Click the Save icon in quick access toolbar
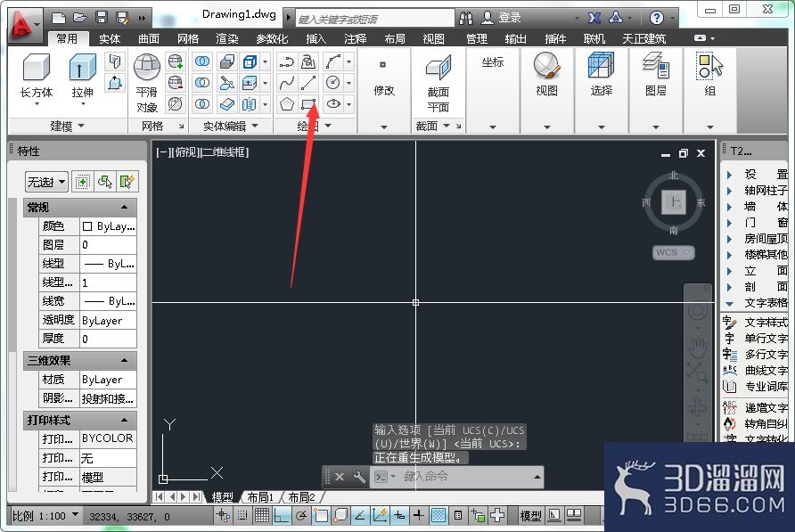Image resolution: width=795 pixels, height=532 pixels. pos(102,18)
